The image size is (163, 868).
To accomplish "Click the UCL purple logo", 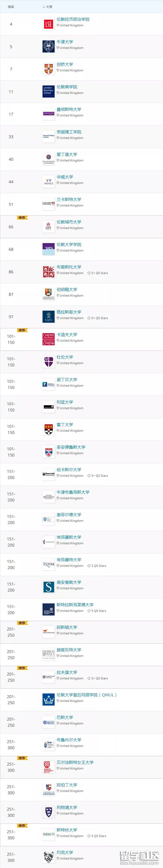I will (x=49, y=249).
